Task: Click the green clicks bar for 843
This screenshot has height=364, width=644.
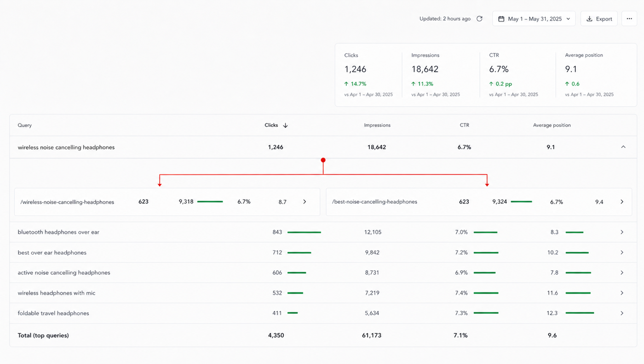Action: [x=304, y=232]
